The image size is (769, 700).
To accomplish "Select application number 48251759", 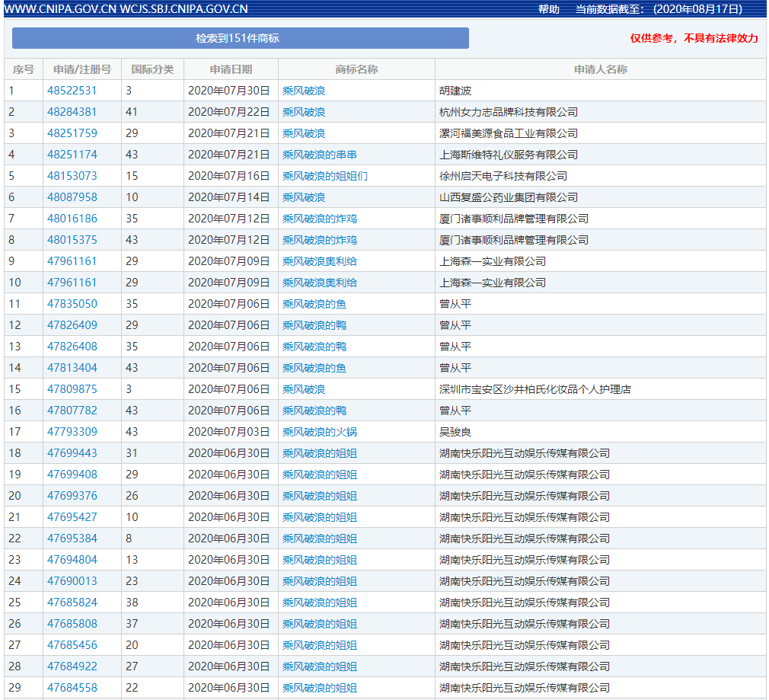I will point(72,133).
